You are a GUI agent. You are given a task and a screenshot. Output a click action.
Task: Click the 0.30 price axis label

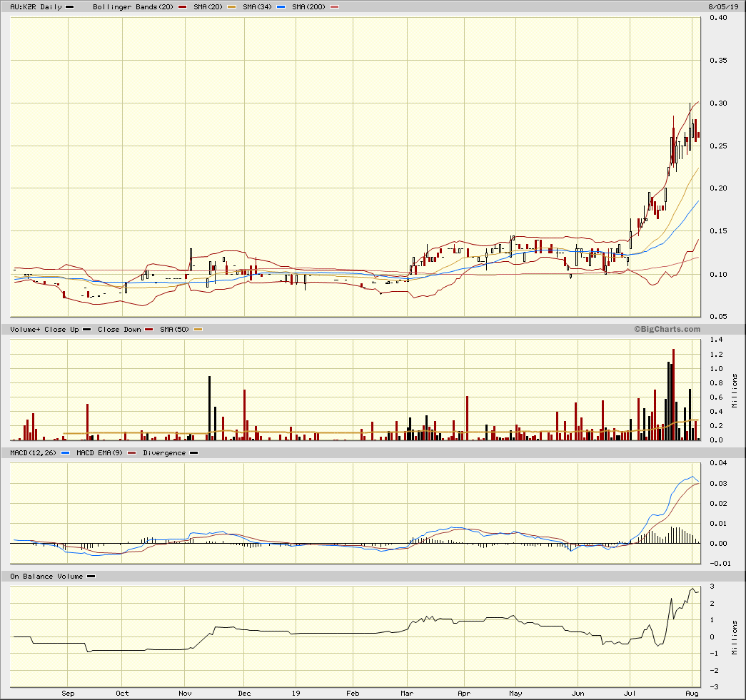tap(718, 103)
